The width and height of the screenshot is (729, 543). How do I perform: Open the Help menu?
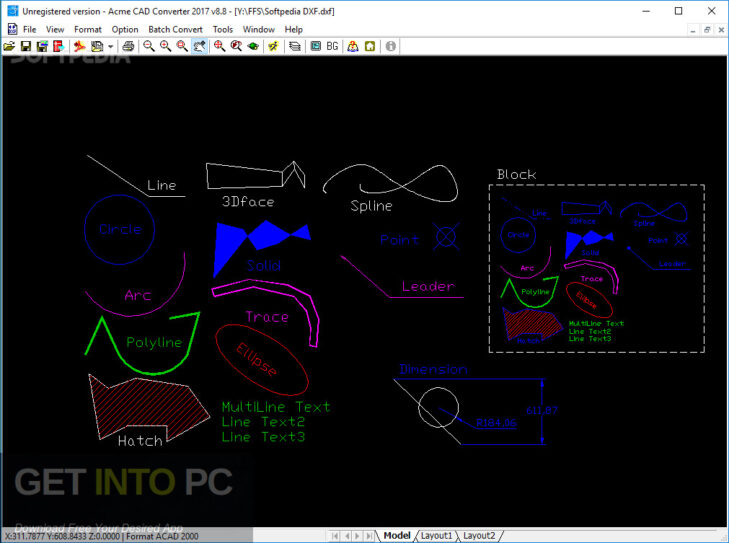[x=293, y=29]
